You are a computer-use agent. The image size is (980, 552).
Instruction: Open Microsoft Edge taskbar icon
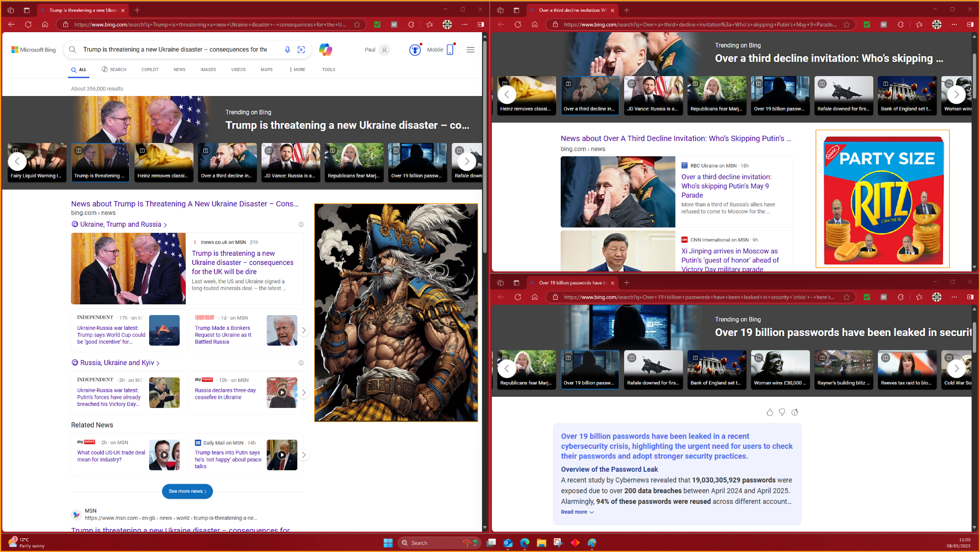click(524, 542)
